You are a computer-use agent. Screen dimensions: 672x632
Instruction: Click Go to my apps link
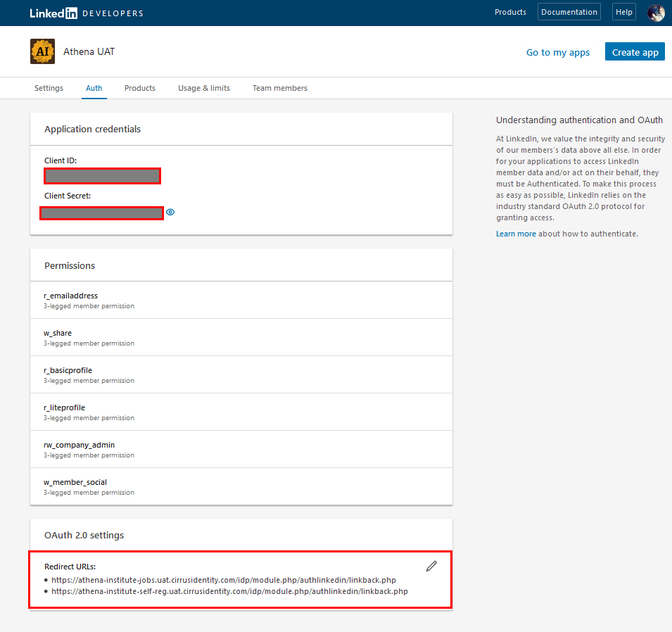click(558, 52)
